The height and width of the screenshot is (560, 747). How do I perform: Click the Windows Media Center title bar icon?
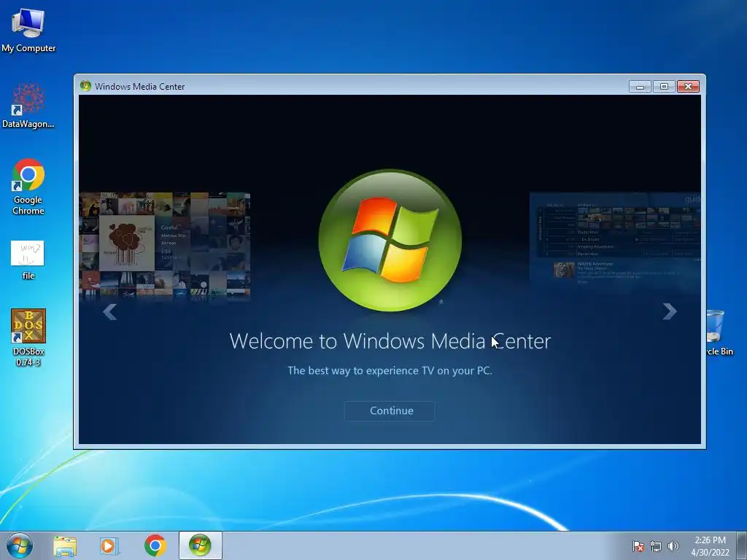pos(86,86)
